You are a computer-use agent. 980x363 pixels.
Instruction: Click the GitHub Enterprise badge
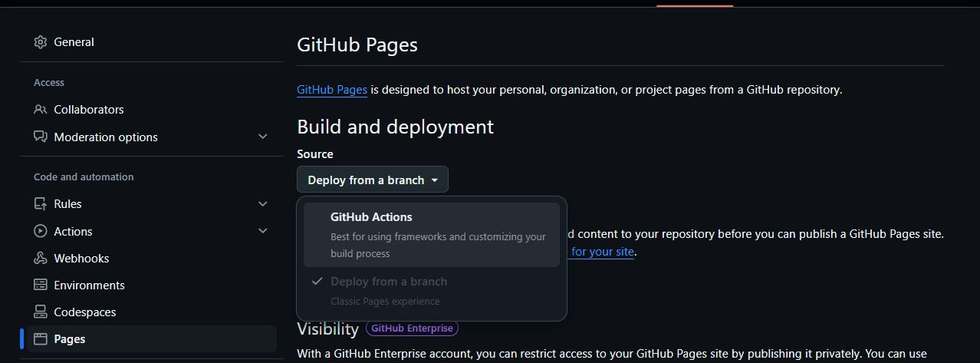[412, 328]
